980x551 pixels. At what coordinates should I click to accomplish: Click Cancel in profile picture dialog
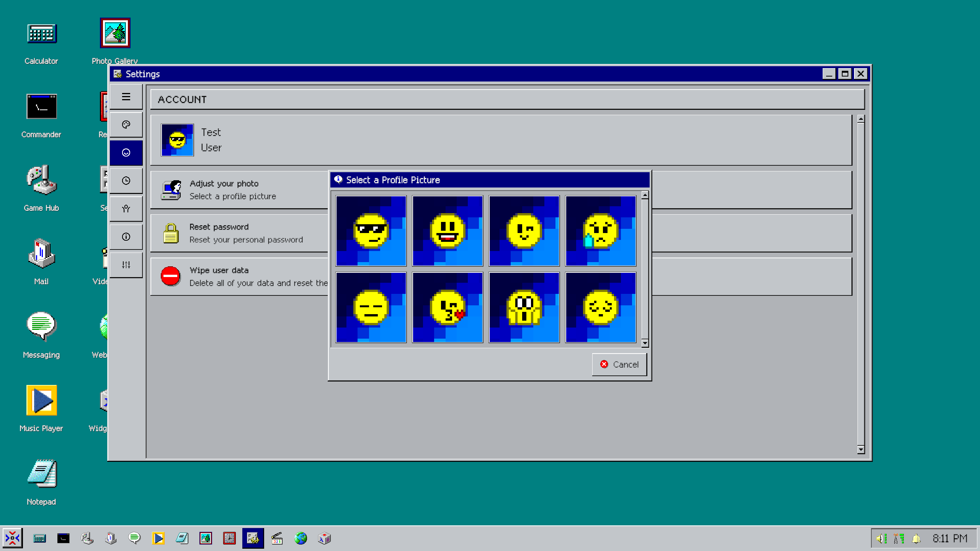pyautogui.click(x=619, y=364)
